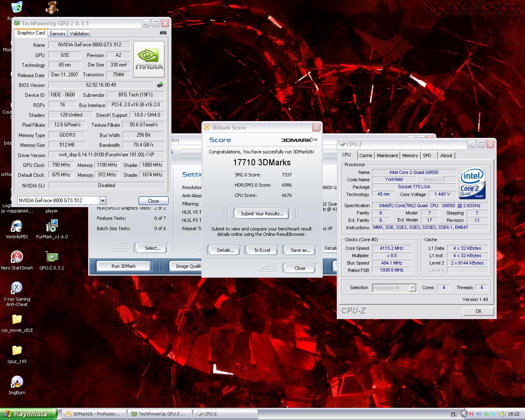Select the CPU tab in CPU-Z
The width and height of the screenshot is (525, 420).
(347, 155)
